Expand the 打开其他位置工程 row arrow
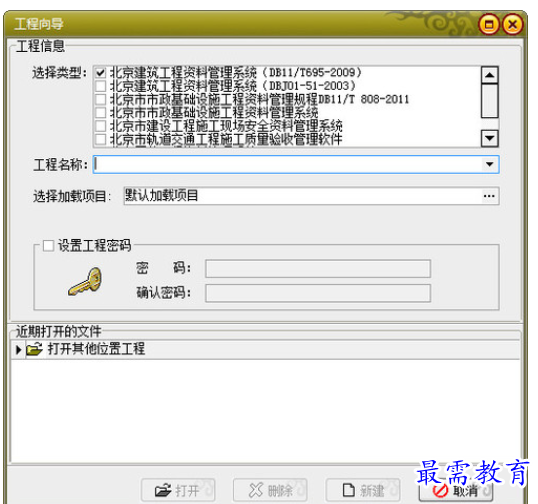 [19, 350]
